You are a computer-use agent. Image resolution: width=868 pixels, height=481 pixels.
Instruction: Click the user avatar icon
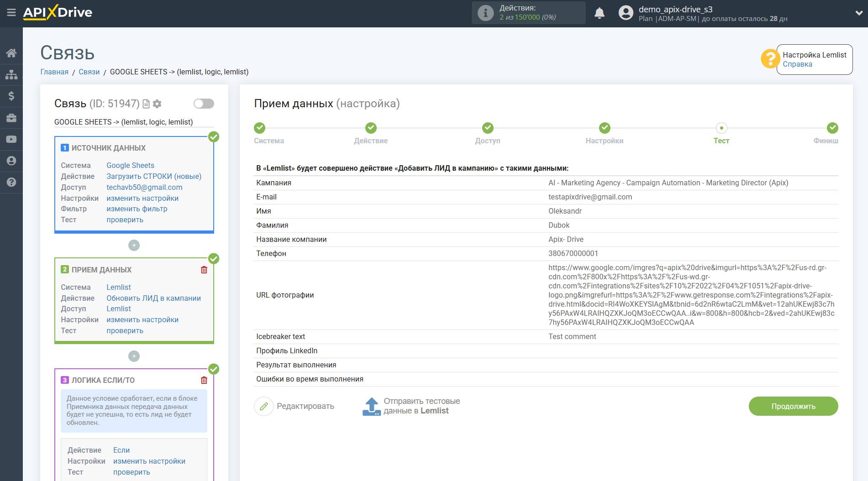(626, 13)
